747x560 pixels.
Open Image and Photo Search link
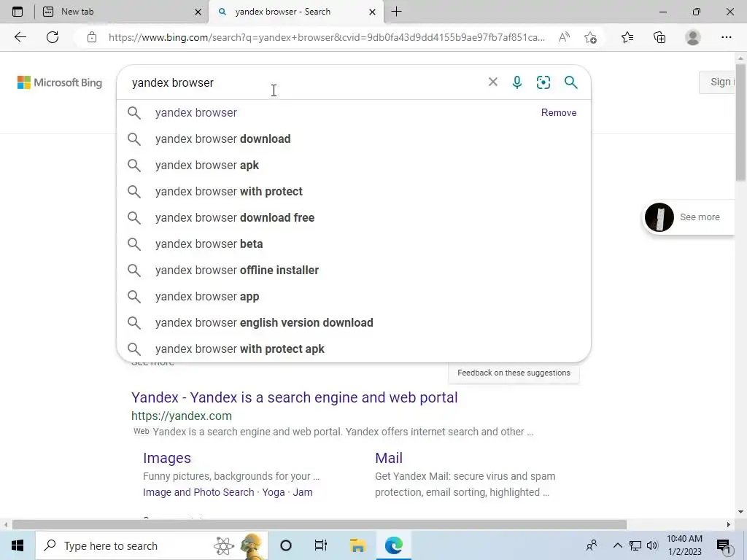198,492
